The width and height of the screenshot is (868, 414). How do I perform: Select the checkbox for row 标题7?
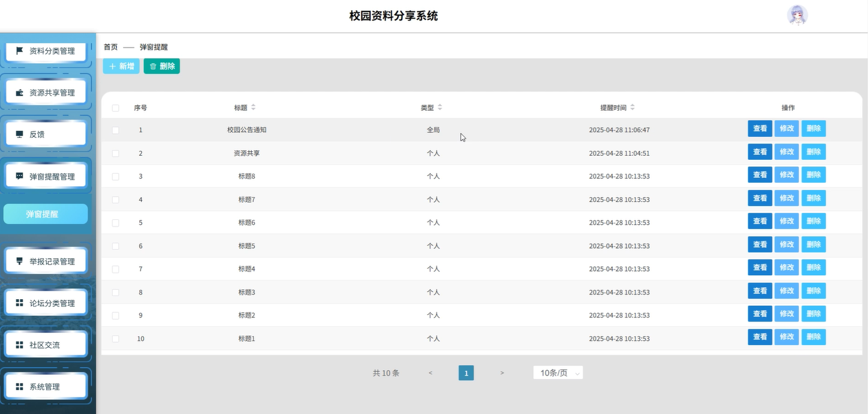(115, 199)
